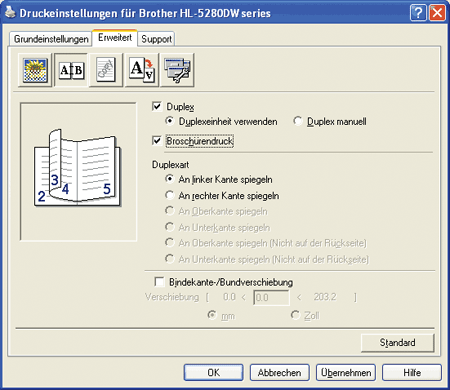Open the Page Setting (A scaling) icon
This screenshot has height=390, width=450.
click(142, 70)
